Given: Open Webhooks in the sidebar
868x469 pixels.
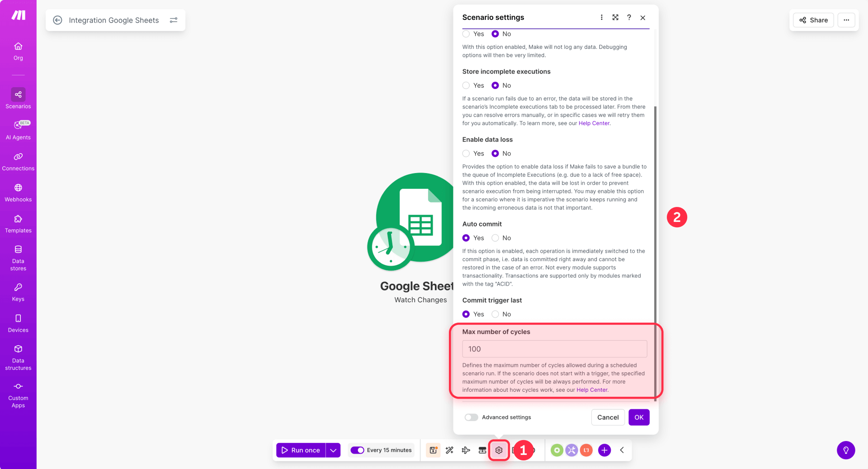Looking at the screenshot, I should coord(18,193).
